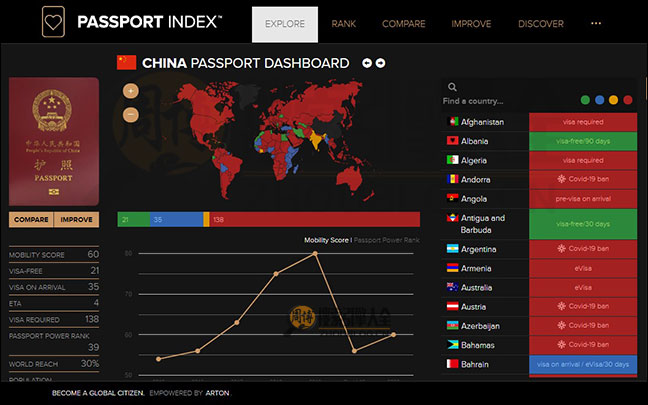The width and height of the screenshot is (648, 405).
Task: Toggle the red visa-required filter dot
Action: tap(627, 100)
